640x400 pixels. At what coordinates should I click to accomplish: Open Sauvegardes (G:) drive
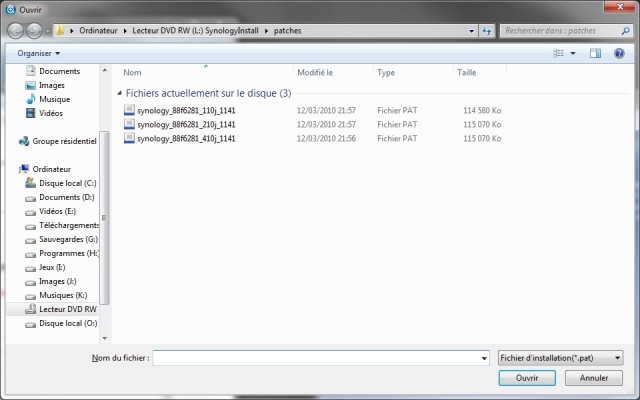pyautogui.click(x=69, y=239)
